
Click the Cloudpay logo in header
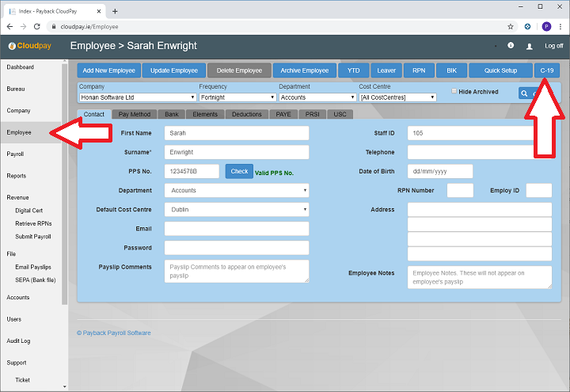pos(29,46)
